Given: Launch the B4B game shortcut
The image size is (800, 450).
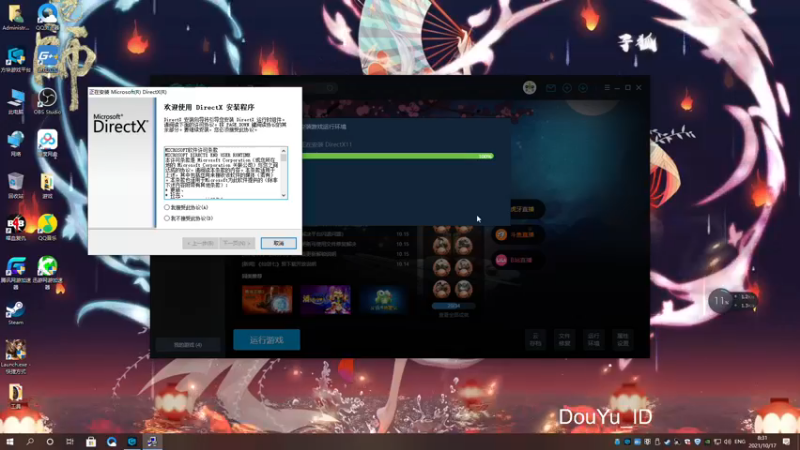Looking at the screenshot, I should pyautogui.click(x=15, y=228).
